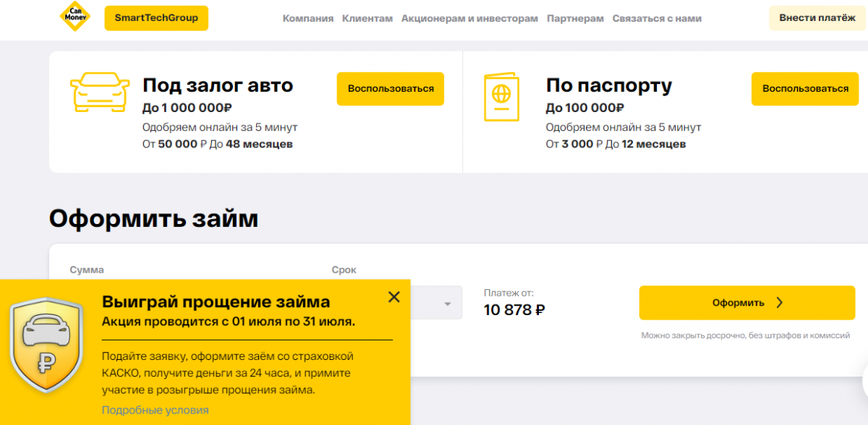
Task: Click the Выиграй прощение займа title
Action: pyautogui.click(x=216, y=301)
